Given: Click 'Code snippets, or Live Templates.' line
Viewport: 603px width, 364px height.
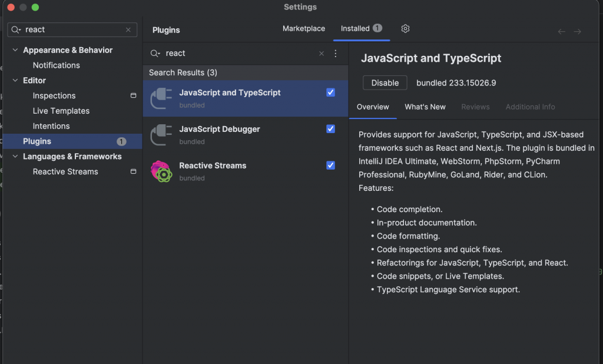Looking at the screenshot, I should [x=440, y=276].
